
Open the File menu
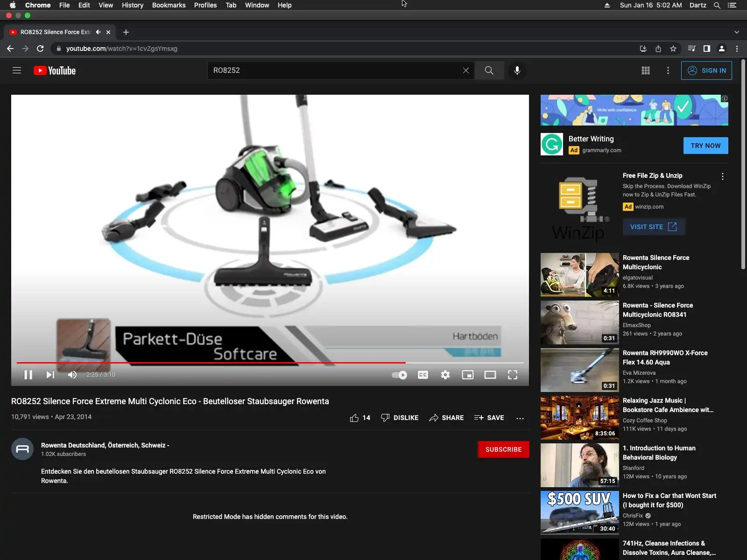(x=64, y=5)
